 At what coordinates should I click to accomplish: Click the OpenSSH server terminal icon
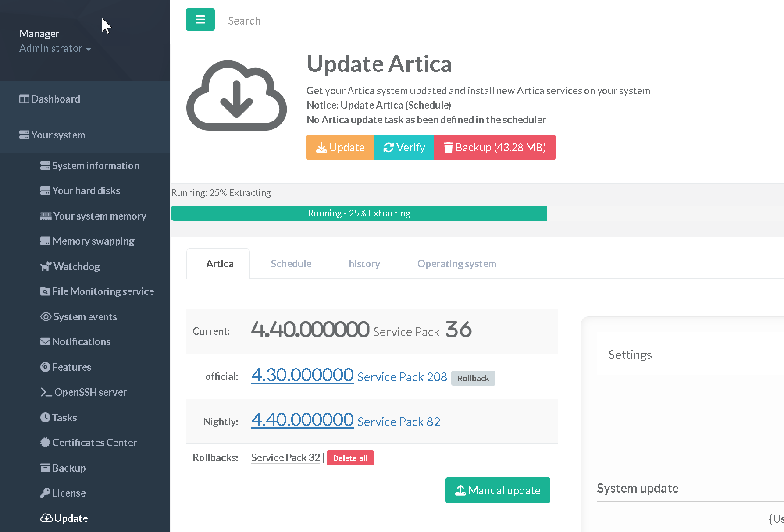tap(46, 392)
